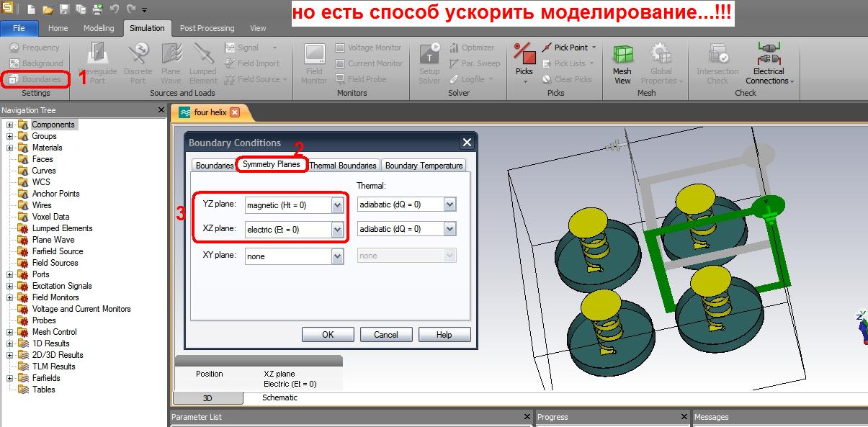Image resolution: width=868 pixels, height=427 pixels.
Task: Switch to the View ribbon tab
Action: click(x=258, y=28)
